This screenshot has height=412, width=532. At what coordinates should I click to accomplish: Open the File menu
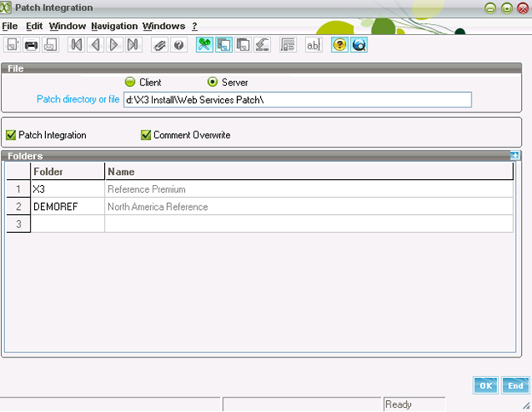click(9, 26)
